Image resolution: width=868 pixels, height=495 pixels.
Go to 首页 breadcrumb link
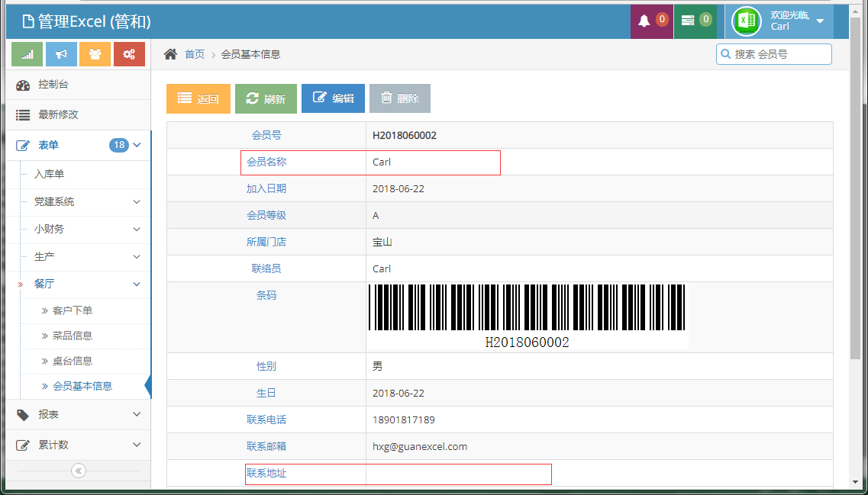click(195, 54)
